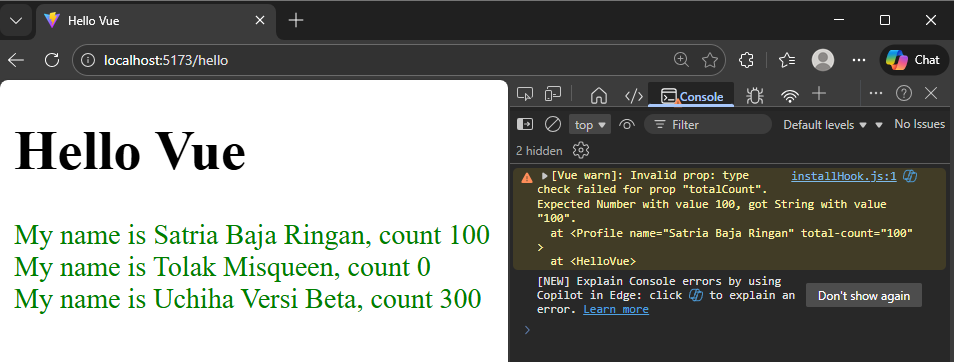954x362 pixels.
Task: Open the user profile avatar
Action: click(x=823, y=60)
